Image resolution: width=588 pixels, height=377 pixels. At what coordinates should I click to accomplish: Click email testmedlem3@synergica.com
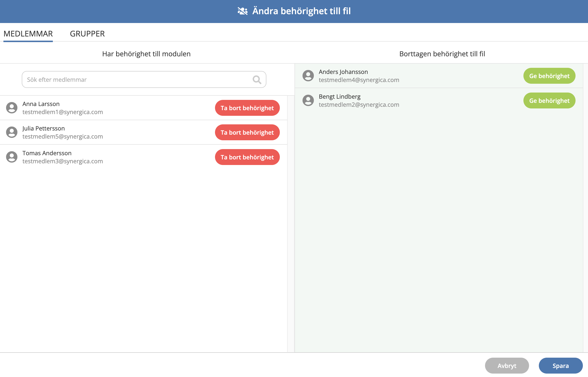point(63,161)
